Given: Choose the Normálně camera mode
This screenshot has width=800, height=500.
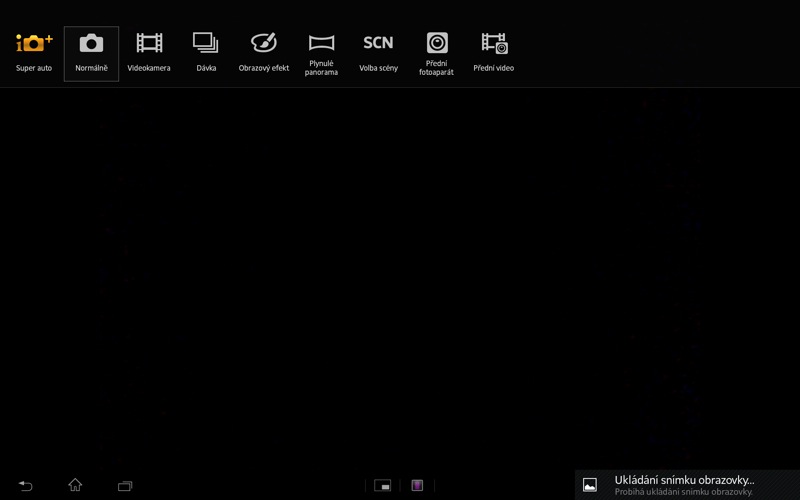Looking at the screenshot, I should [91, 54].
